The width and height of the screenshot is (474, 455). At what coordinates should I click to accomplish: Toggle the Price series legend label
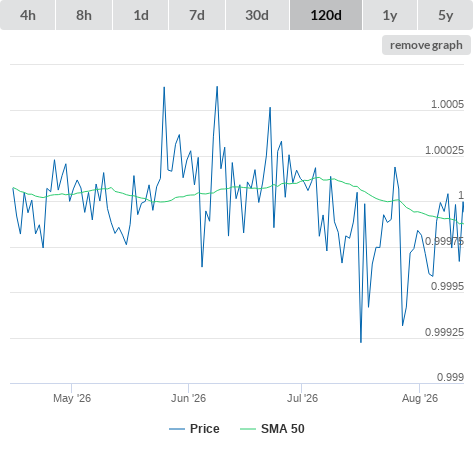(205, 429)
